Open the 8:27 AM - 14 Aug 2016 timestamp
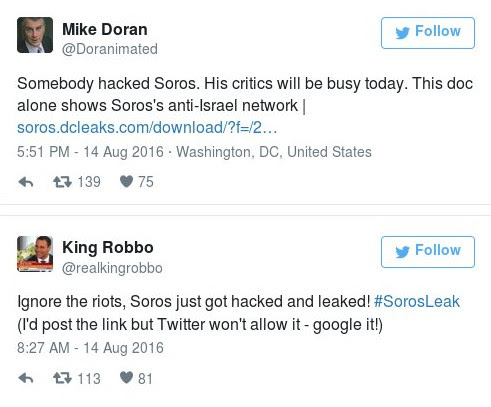The image size is (491, 407). [x=90, y=348]
